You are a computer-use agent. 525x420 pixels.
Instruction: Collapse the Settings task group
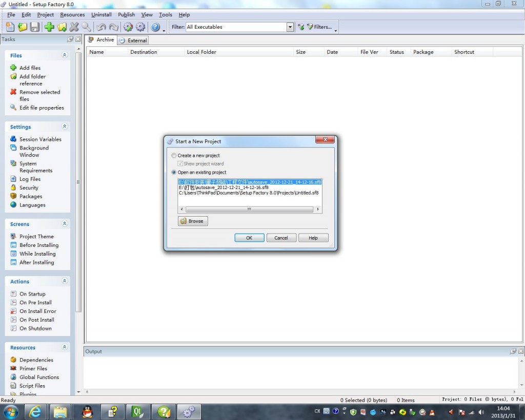tap(65, 126)
